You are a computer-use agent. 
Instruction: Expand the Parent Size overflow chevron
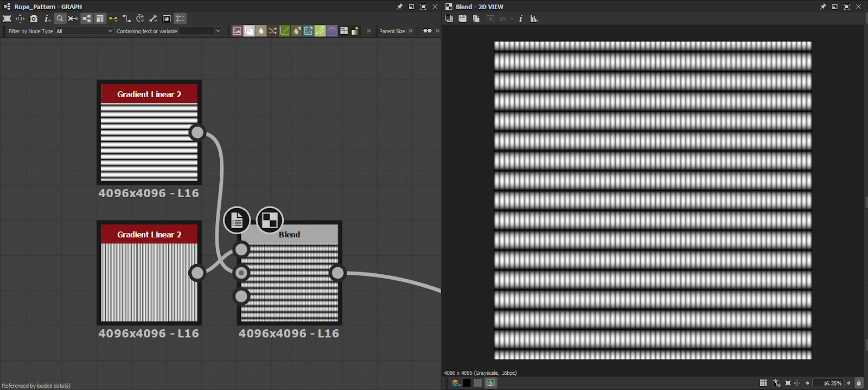pyautogui.click(x=411, y=31)
